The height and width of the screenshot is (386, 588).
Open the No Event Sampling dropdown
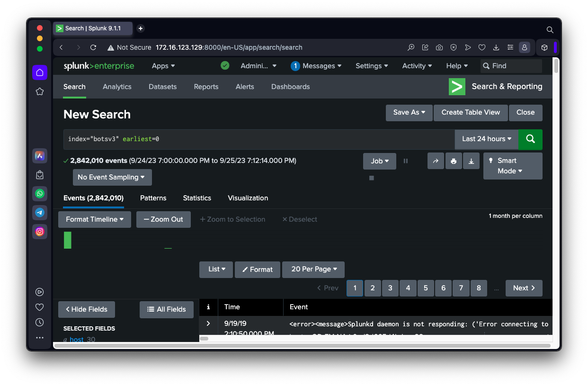coord(112,177)
